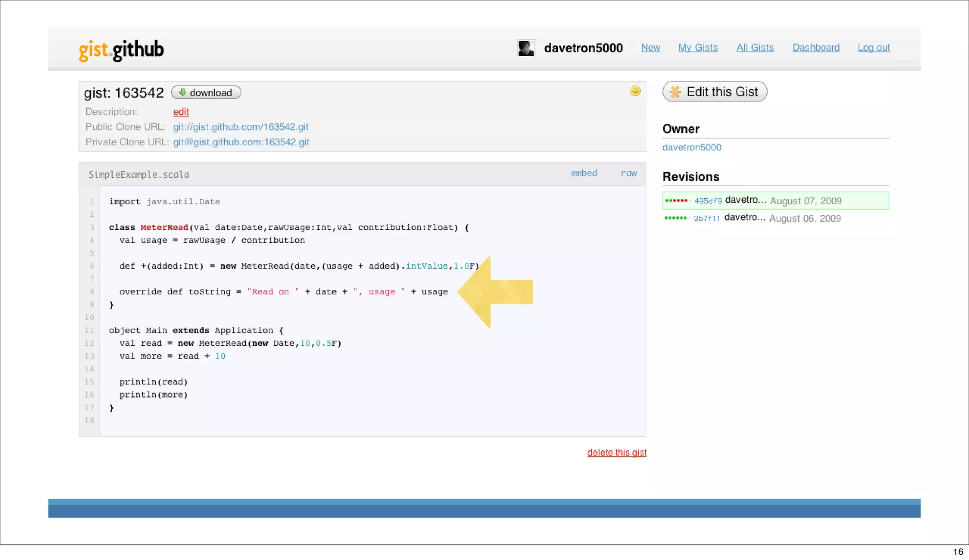Open the New gist link

click(x=651, y=48)
